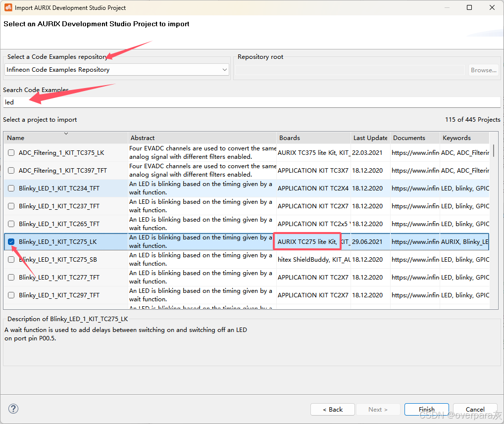Image resolution: width=504 pixels, height=424 pixels.
Task: Click the Finish button
Action: coord(427,410)
